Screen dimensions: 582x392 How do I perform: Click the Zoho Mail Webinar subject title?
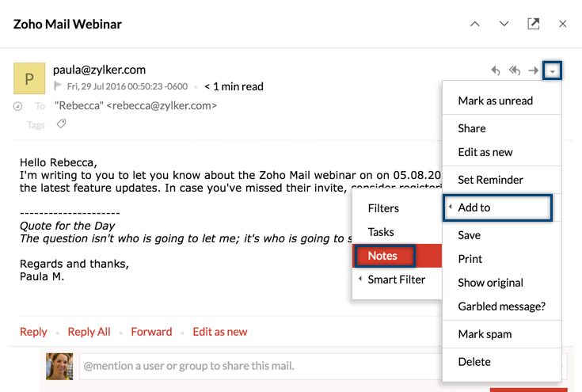click(67, 25)
